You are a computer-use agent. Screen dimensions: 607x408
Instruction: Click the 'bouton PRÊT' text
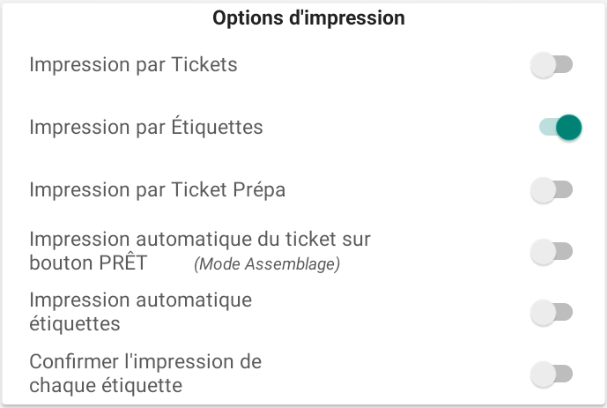tap(89, 264)
